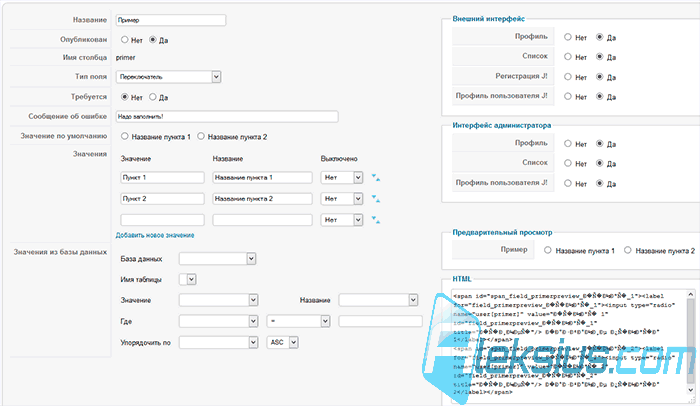Open the База данных dropdown
700x406 pixels.
click(x=217, y=259)
